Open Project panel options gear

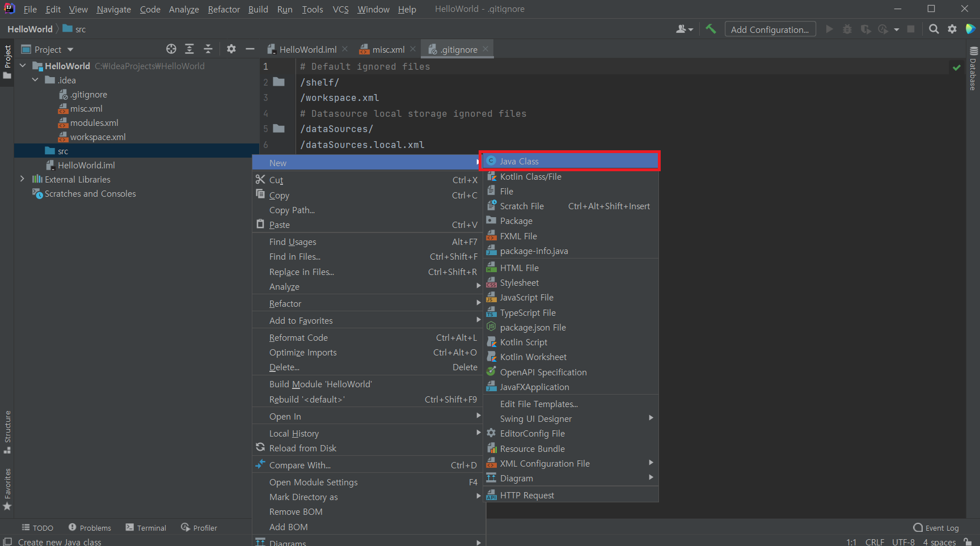coord(231,49)
